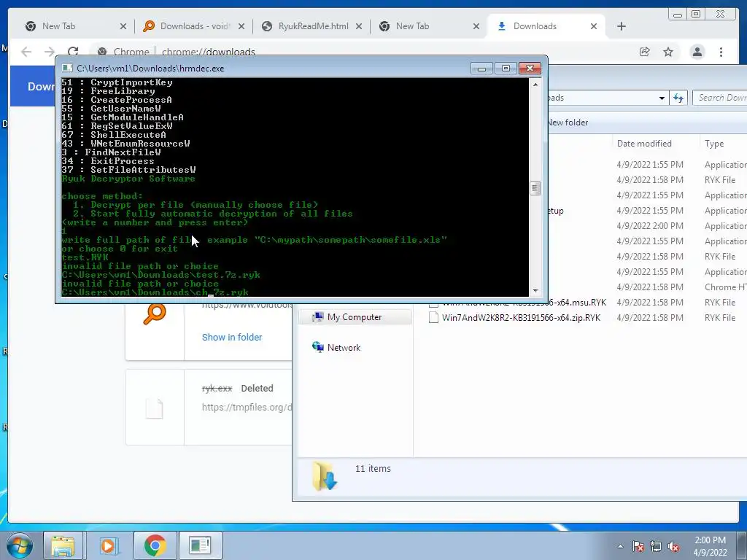The width and height of the screenshot is (747, 560).
Task: Open Explorer address bar dropdown arrow
Action: point(662,98)
